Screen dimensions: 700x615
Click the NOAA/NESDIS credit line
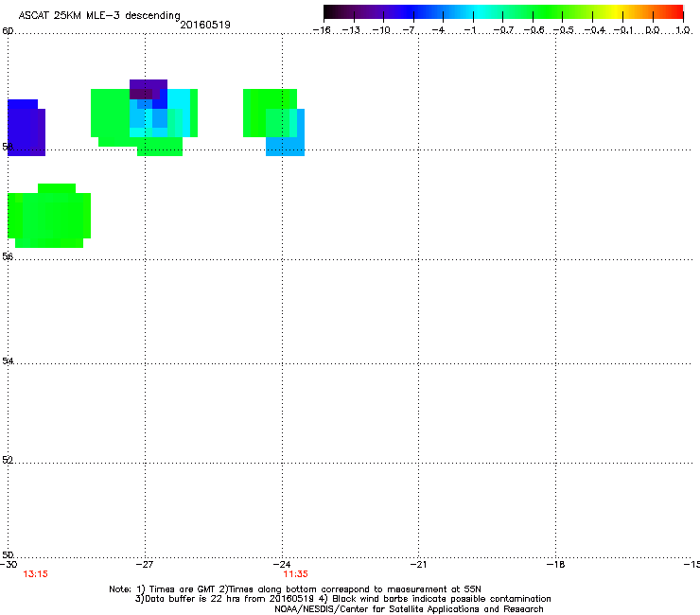[x=409, y=609]
